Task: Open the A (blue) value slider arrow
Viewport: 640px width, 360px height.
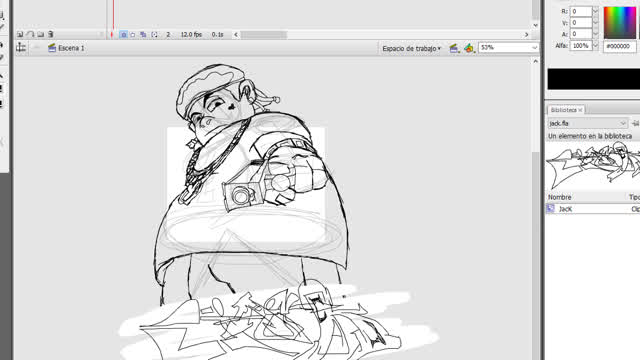Action: 595,34
